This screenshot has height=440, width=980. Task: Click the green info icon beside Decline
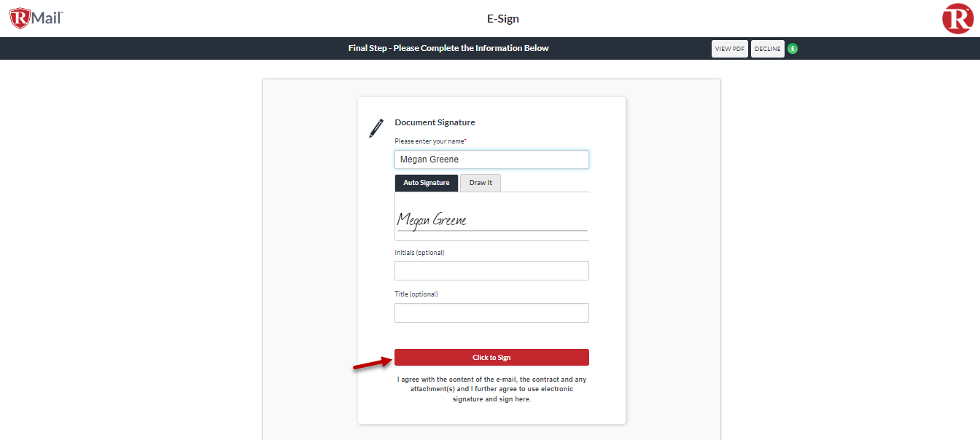coord(793,49)
